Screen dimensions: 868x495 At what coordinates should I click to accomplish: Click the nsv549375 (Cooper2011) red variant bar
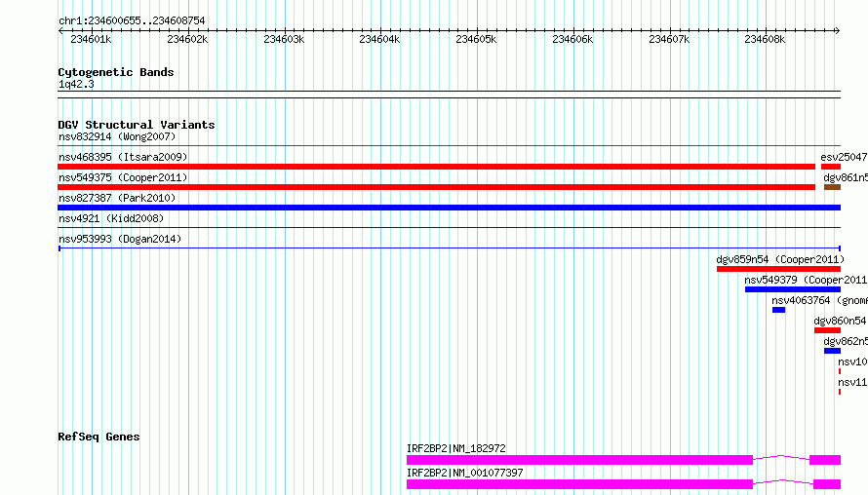click(x=436, y=187)
